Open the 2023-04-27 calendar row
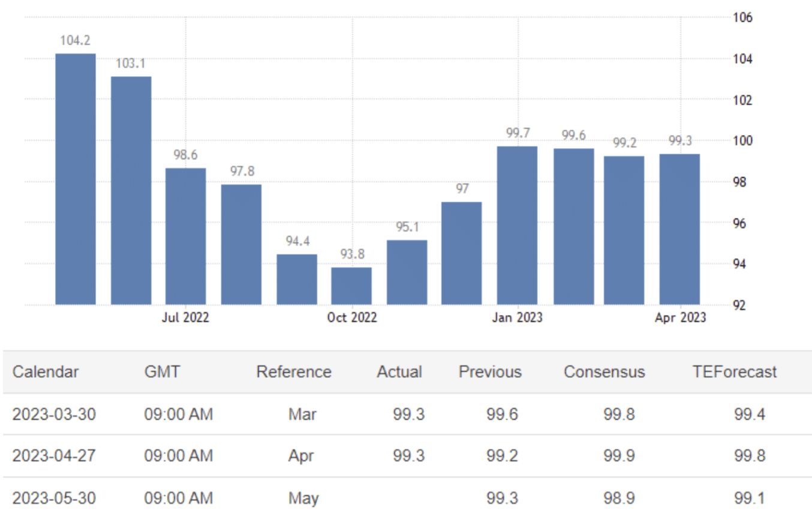 coord(54,456)
